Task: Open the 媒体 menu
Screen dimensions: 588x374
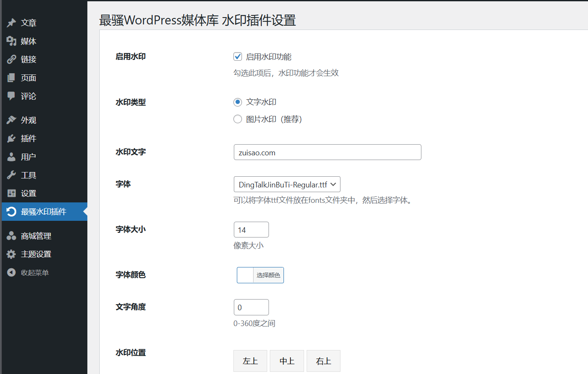Action: point(45,41)
